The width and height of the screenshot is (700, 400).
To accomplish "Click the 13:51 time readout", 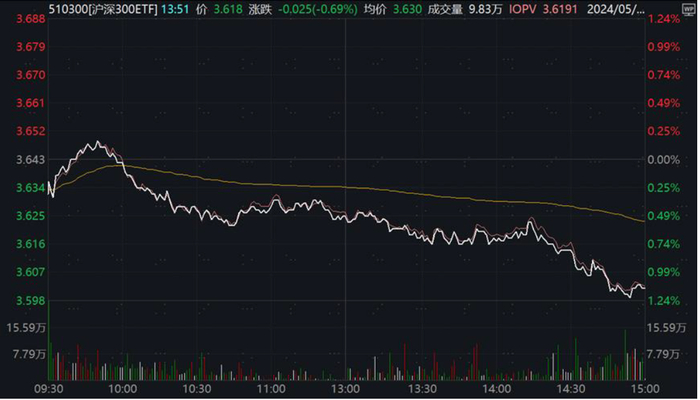I will pyautogui.click(x=175, y=9).
